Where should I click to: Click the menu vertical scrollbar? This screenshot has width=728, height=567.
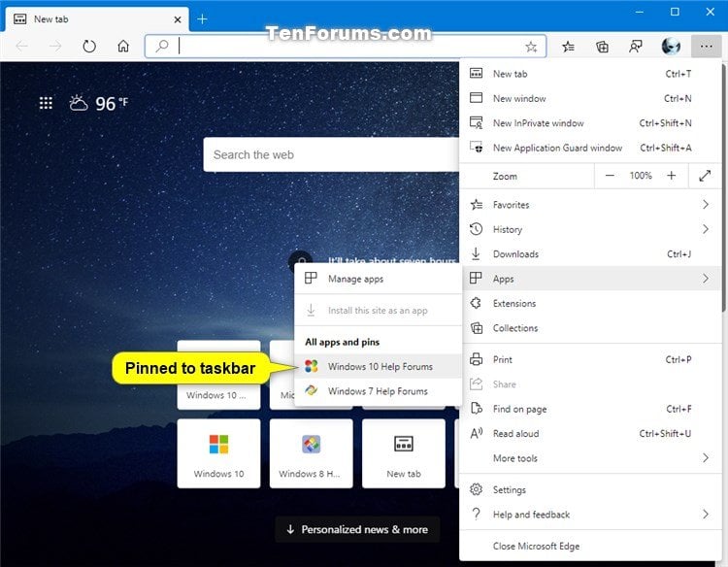(723, 188)
